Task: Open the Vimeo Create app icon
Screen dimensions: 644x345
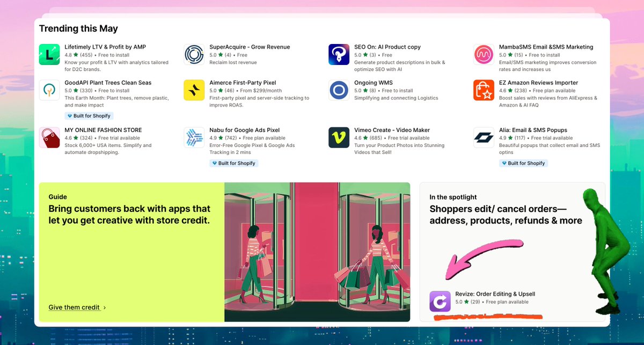Action: tap(339, 137)
